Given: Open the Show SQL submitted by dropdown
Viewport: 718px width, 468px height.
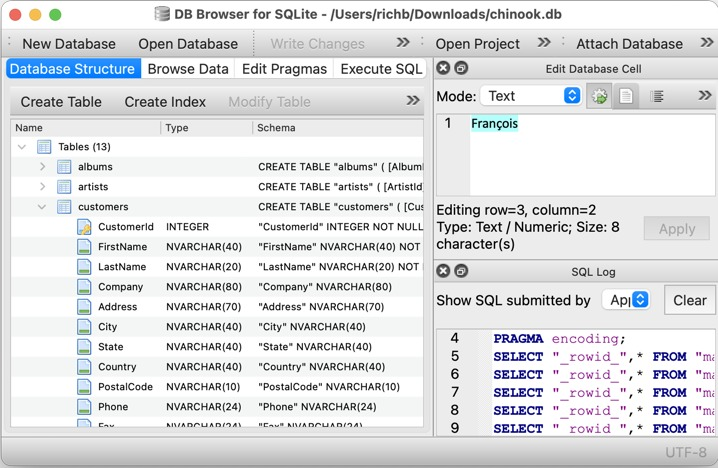Looking at the screenshot, I should pyautogui.click(x=626, y=300).
